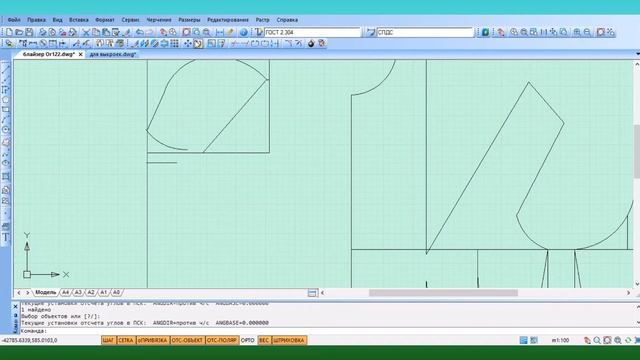
Task: Open the Правка menu
Action: point(36,20)
